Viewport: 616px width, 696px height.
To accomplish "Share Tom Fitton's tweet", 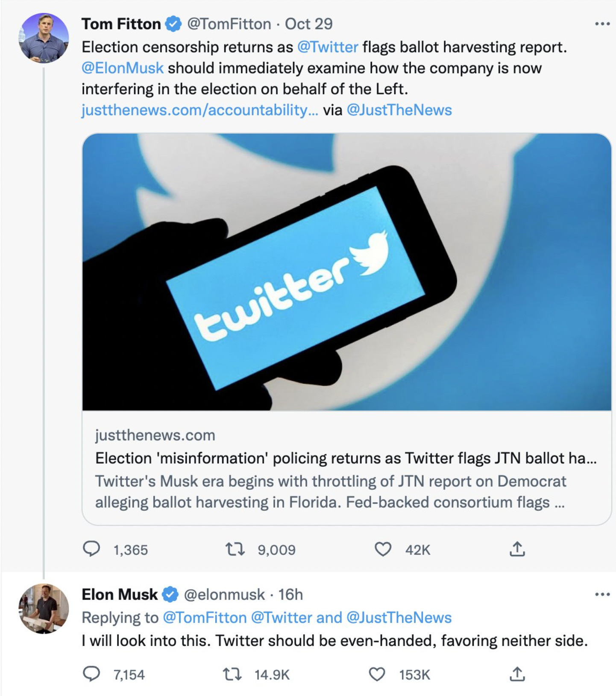I will tap(517, 549).
